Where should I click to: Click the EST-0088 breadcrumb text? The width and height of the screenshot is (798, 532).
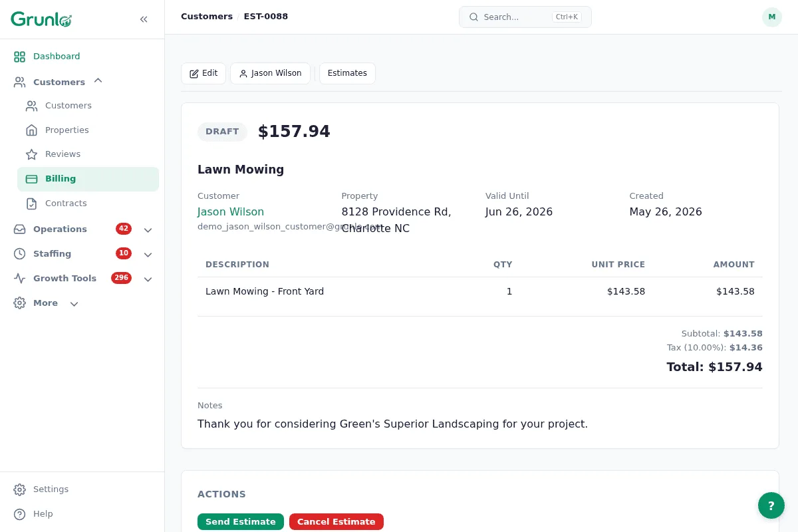[x=266, y=17]
